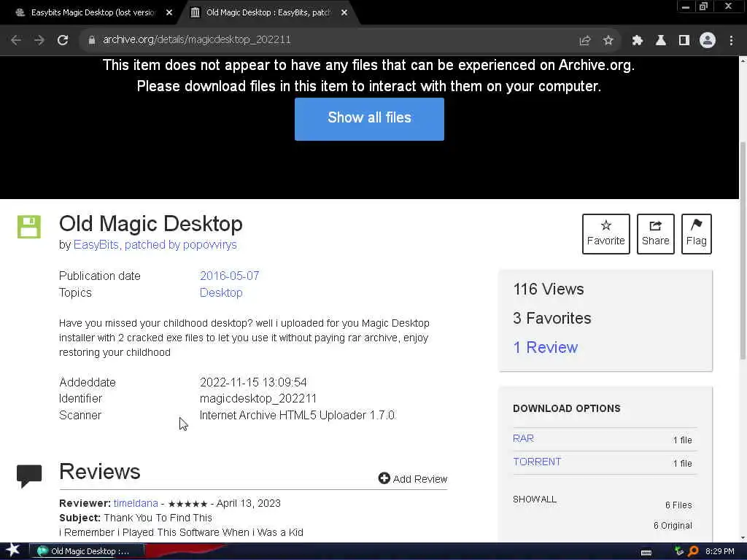Click the '2022-11-15 13:09:54' added date
Viewport: 747px width, 560px height.
click(x=253, y=382)
